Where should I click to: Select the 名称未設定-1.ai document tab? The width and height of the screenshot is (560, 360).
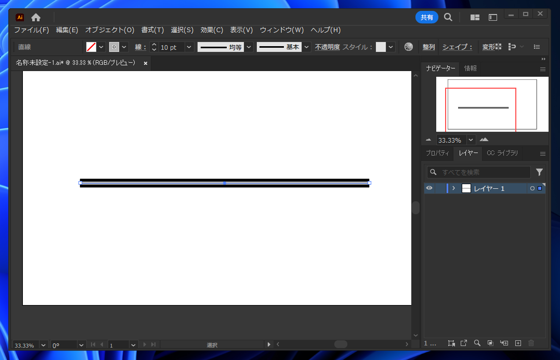pyautogui.click(x=76, y=63)
